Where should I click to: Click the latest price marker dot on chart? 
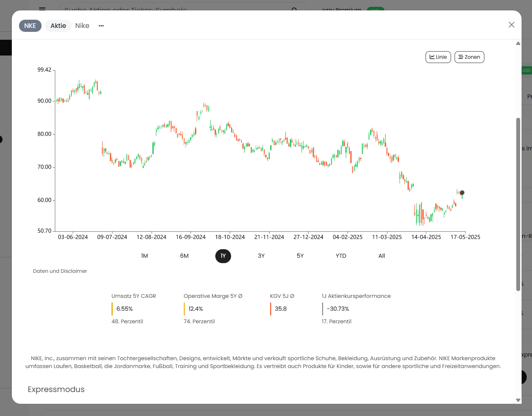(x=462, y=193)
